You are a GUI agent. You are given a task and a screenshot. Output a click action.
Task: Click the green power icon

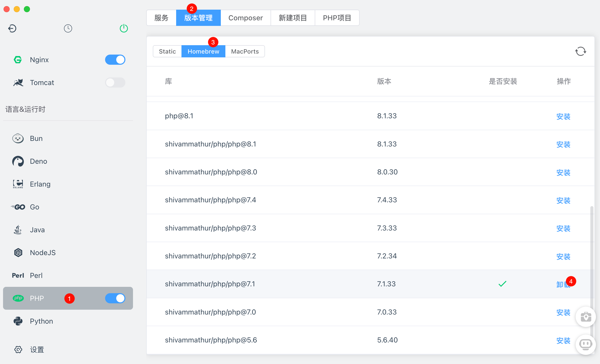(x=124, y=28)
